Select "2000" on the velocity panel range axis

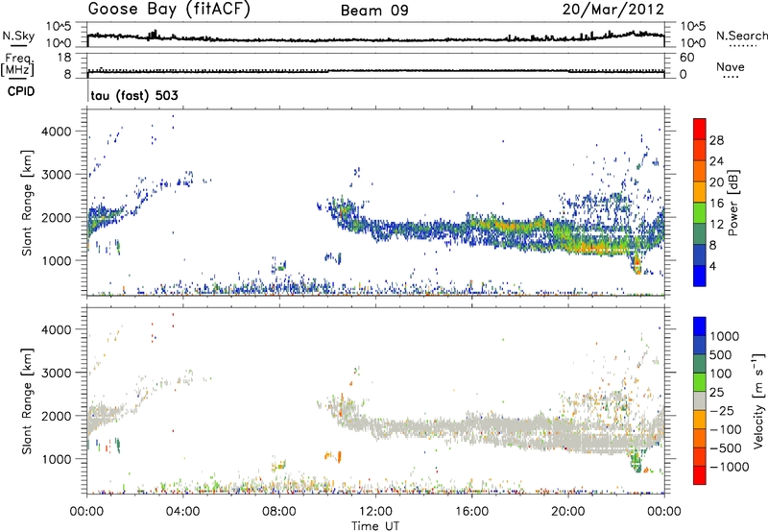click(56, 416)
